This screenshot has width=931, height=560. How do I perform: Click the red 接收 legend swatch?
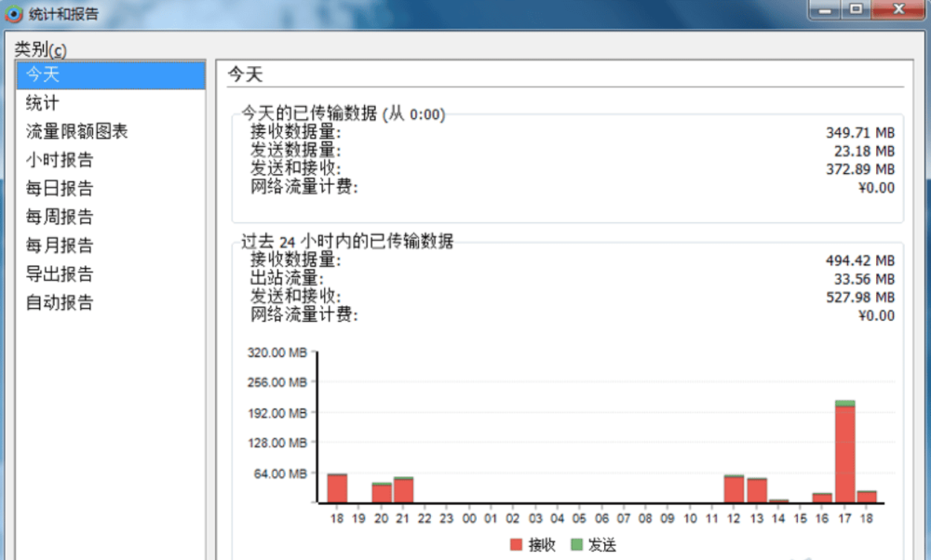coord(516,544)
